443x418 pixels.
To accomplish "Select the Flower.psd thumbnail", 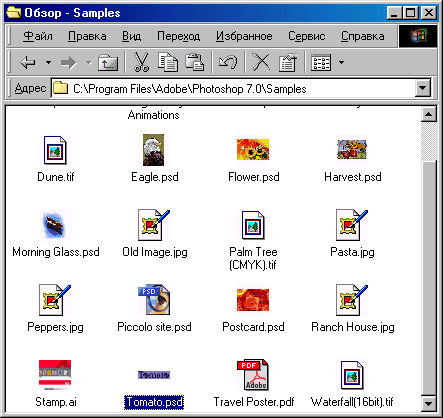I will [253, 150].
